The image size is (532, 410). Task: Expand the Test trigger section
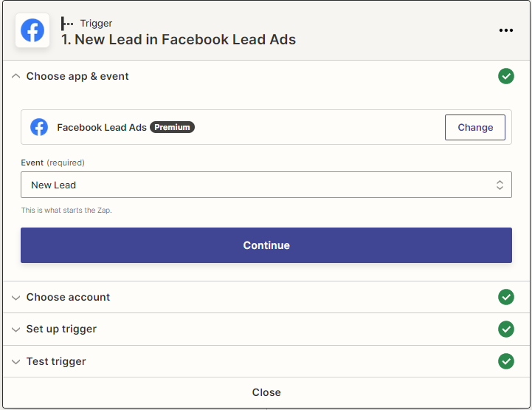tap(15, 362)
